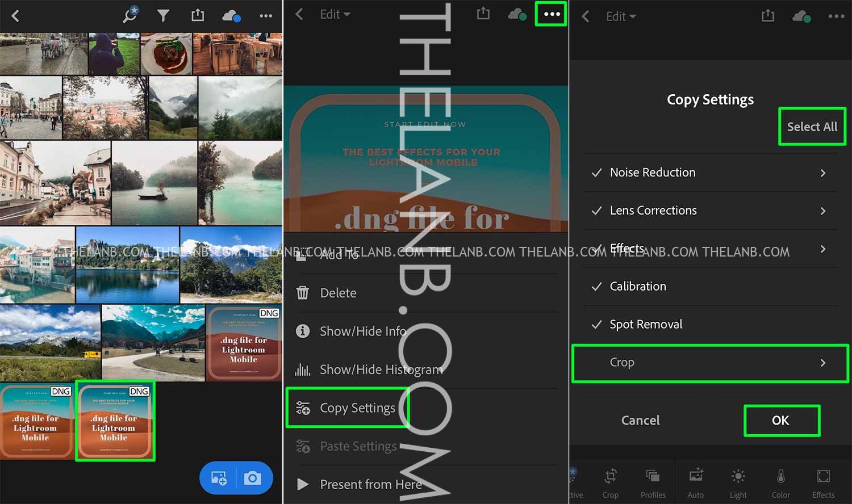Select the Color thermometer tool
The height and width of the screenshot is (504, 852).
[780, 482]
